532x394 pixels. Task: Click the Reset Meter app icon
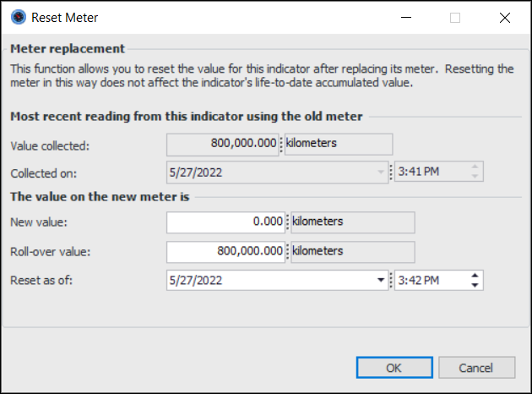click(19, 17)
